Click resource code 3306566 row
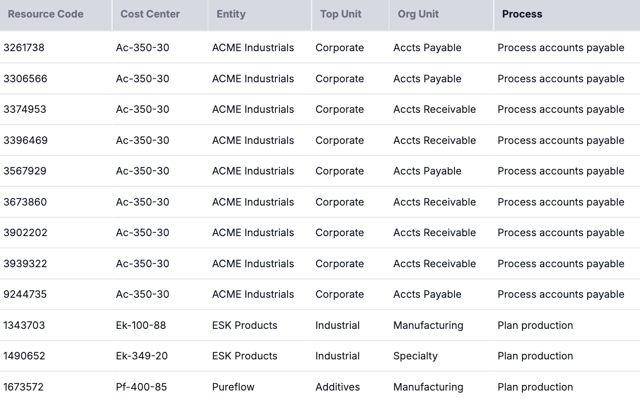The height and width of the screenshot is (402, 640). tap(25, 79)
